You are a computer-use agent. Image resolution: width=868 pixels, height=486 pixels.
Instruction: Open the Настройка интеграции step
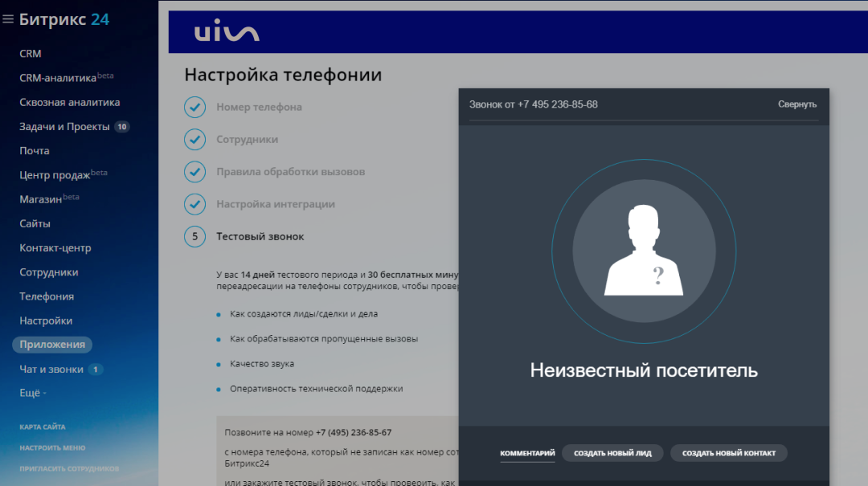coord(276,204)
